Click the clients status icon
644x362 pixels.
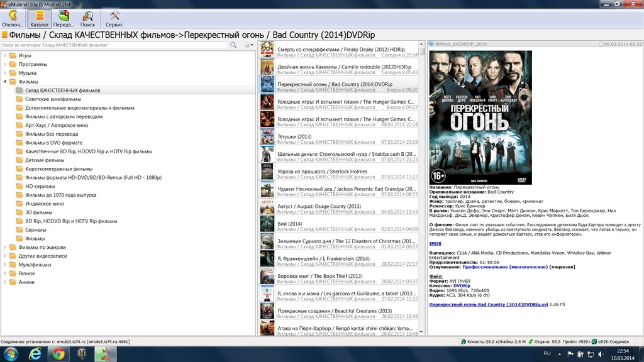tap(464, 341)
